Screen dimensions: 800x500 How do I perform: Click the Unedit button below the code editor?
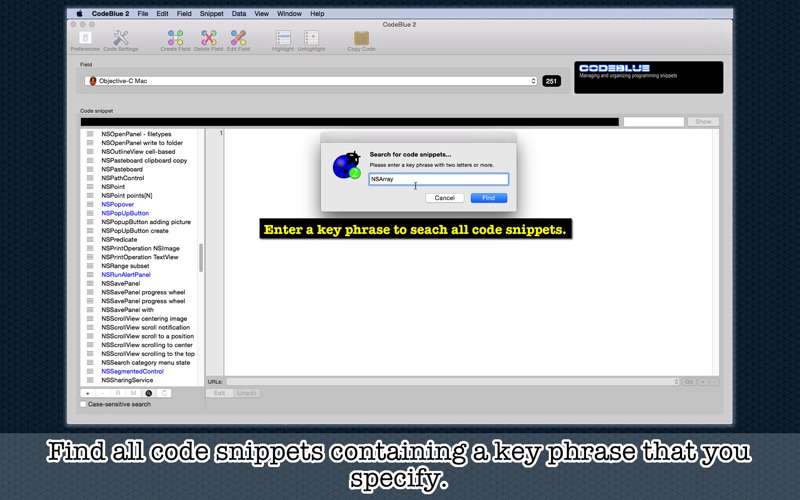click(247, 393)
